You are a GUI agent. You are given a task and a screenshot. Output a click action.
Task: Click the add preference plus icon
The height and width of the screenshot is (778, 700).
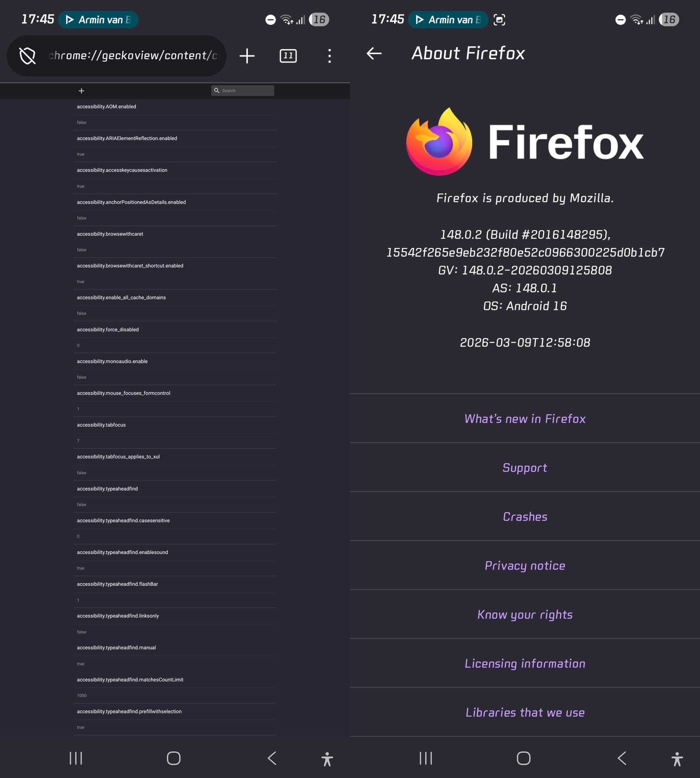point(81,91)
